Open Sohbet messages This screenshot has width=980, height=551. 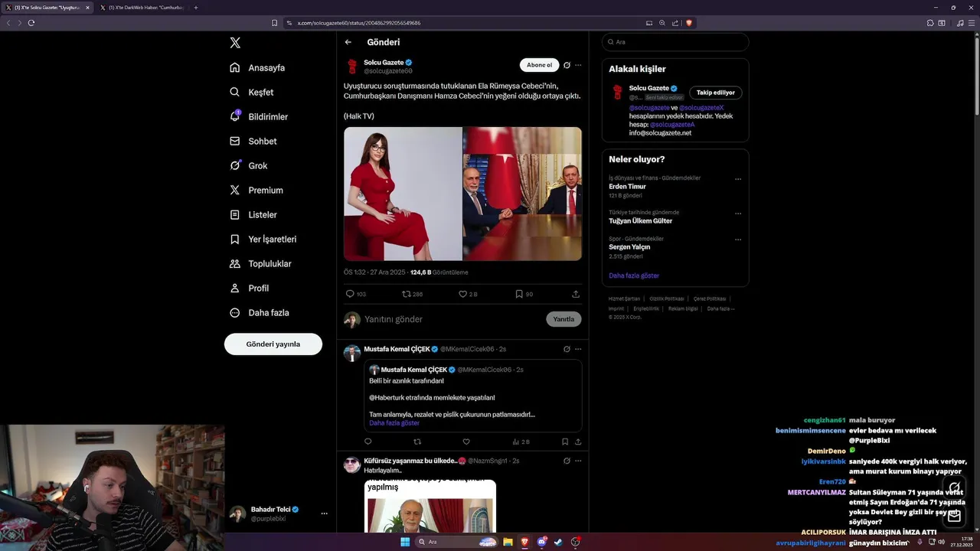(x=253, y=141)
